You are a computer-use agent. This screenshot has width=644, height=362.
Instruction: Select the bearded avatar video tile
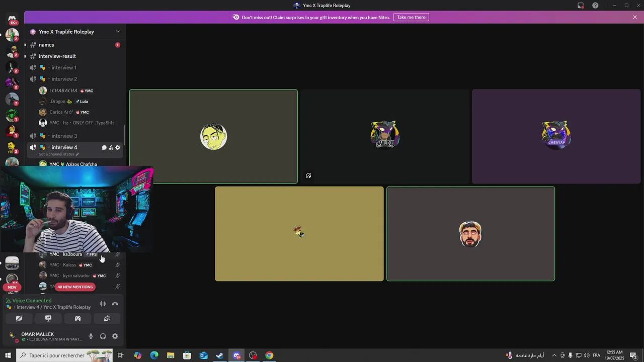tap(470, 234)
